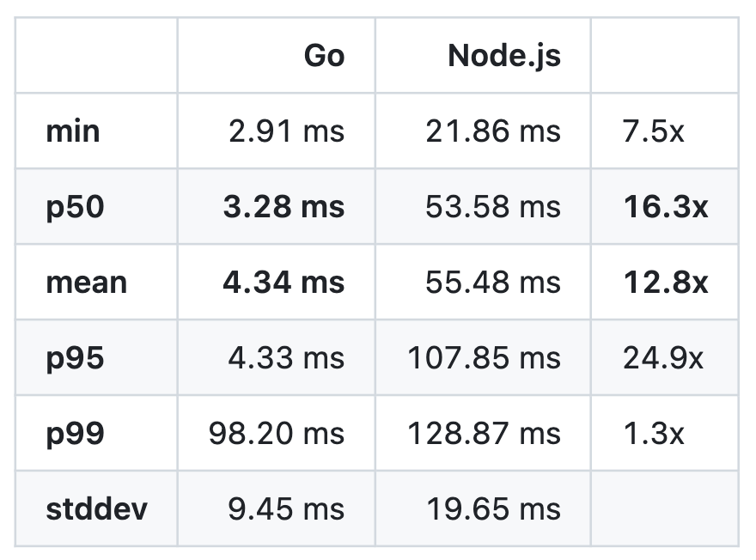Screen dimensions: 756x560
Task: Click the bold 4.34 ms cell
Action: tap(283, 283)
